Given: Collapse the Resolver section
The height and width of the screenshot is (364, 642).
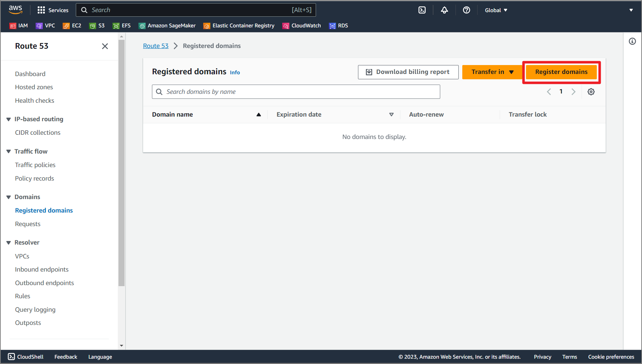Looking at the screenshot, I should (9, 242).
